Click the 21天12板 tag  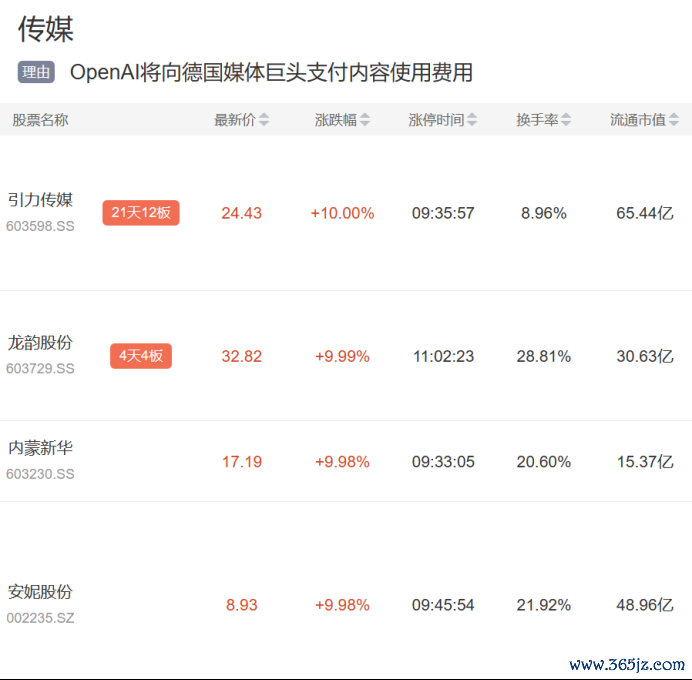click(141, 213)
